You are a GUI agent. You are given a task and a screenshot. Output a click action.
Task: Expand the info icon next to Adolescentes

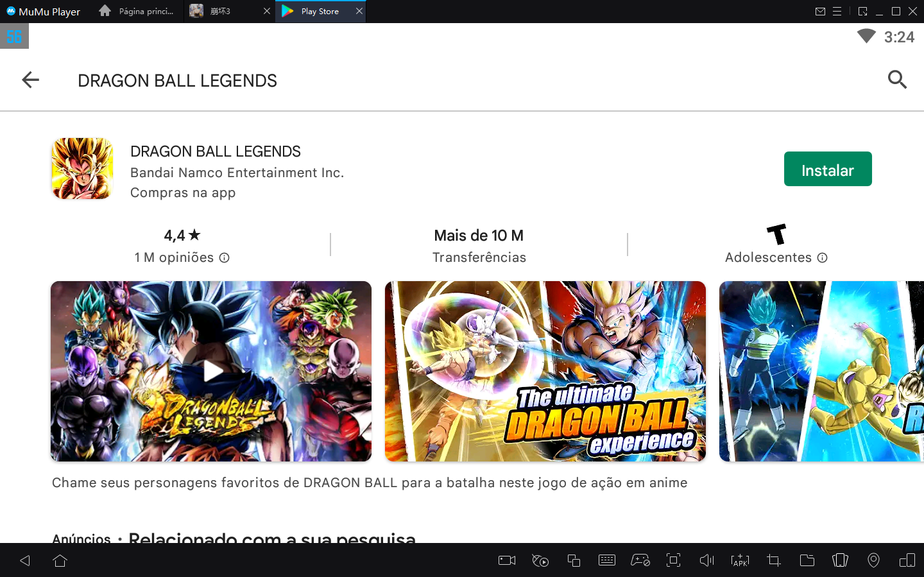click(823, 257)
